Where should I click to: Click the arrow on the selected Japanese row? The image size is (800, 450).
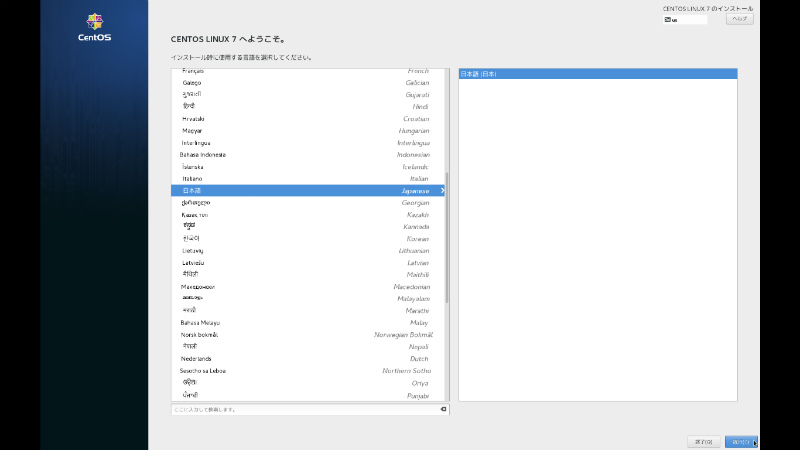(442, 190)
